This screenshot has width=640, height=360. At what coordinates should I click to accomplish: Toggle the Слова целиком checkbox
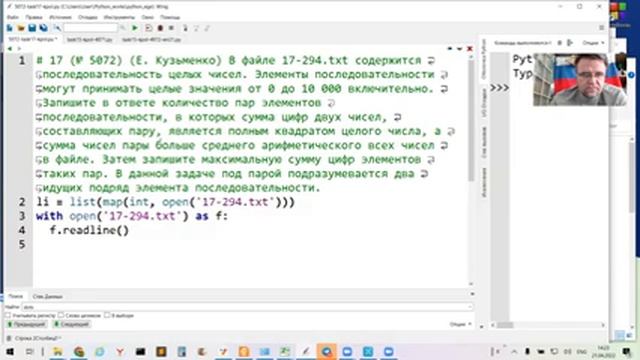pos(61,315)
